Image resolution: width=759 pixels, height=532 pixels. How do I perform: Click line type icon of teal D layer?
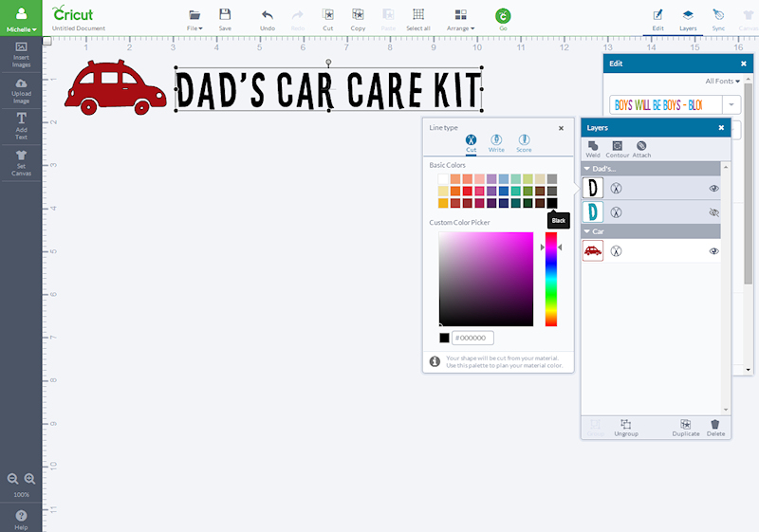click(x=616, y=212)
